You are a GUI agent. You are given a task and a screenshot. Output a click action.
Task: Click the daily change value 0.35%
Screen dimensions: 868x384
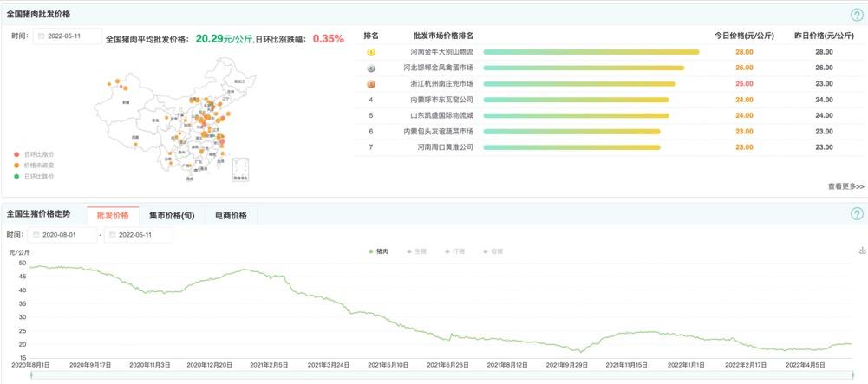coord(329,39)
